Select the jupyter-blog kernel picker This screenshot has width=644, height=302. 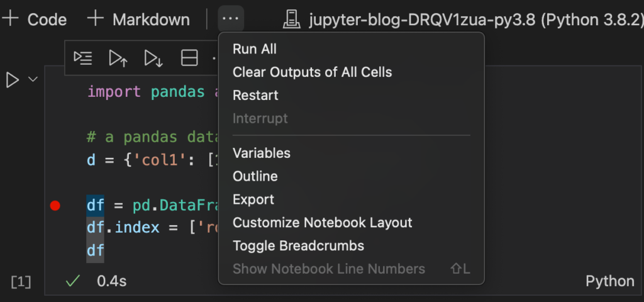click(463, 19)
